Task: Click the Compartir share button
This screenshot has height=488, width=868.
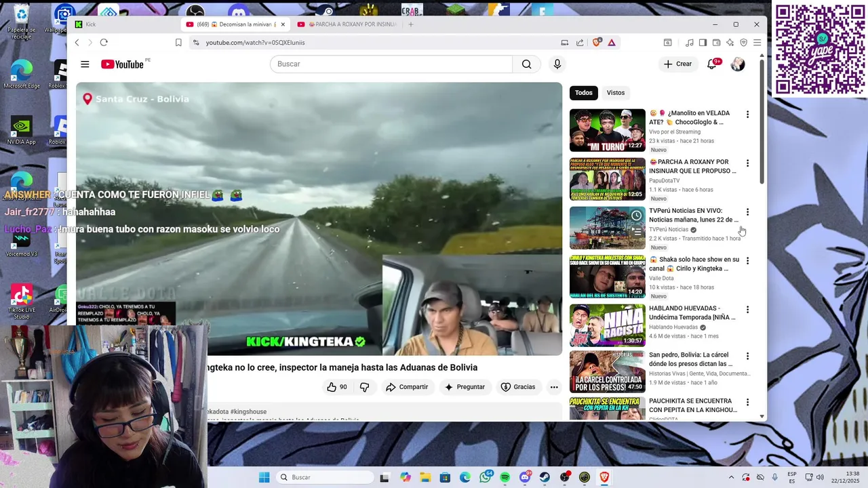Action: (407, 387)
